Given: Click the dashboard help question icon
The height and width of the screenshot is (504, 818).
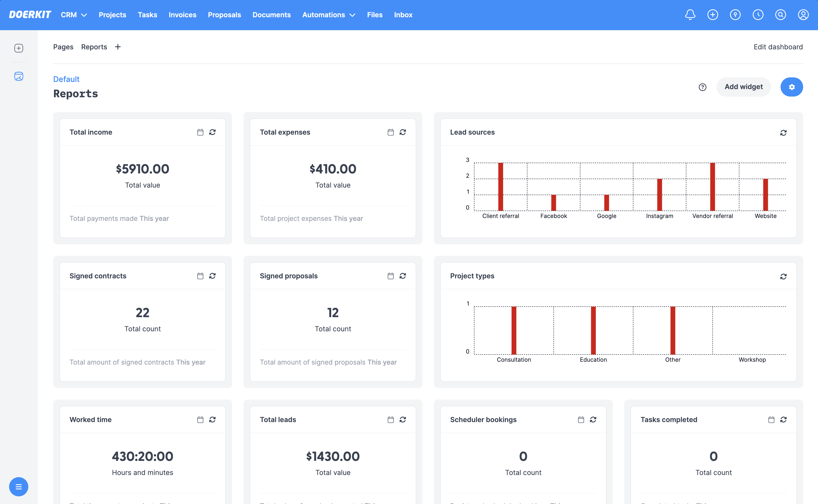Looking at the screenshot, I should point(703,87).
